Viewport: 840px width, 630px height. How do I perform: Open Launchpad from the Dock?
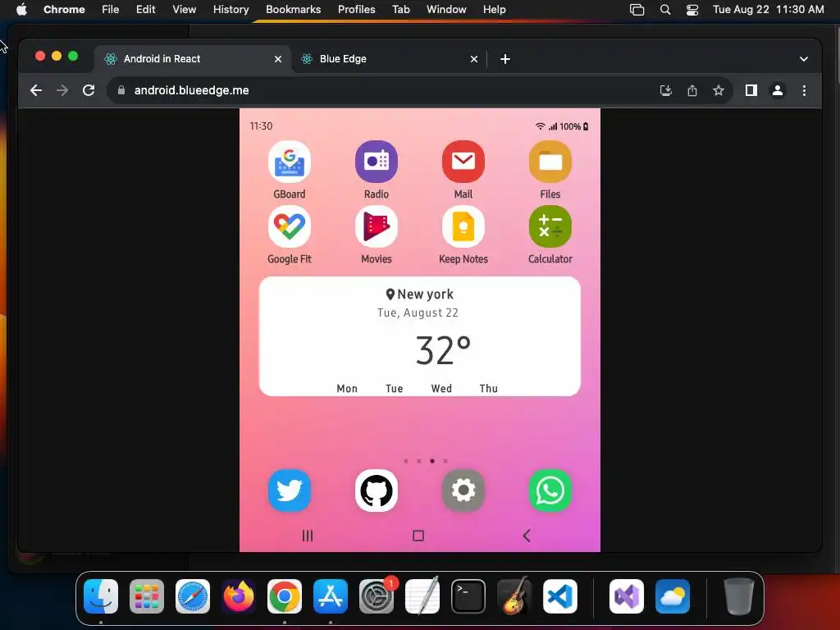point(147,596)
